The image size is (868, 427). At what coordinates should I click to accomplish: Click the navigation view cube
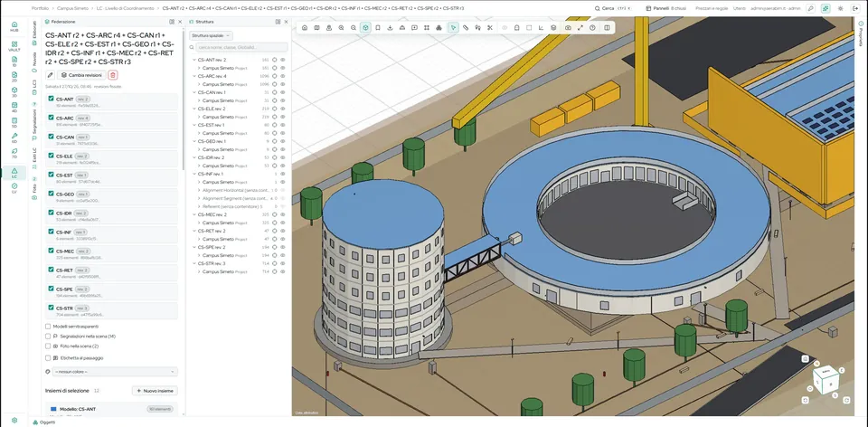pos(825,380)
